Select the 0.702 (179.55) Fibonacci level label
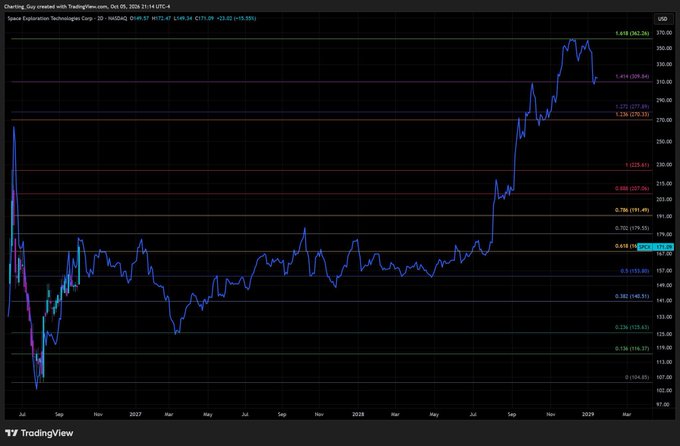The width and height of the screenshot is (680, 446). [x=632, y=228]
